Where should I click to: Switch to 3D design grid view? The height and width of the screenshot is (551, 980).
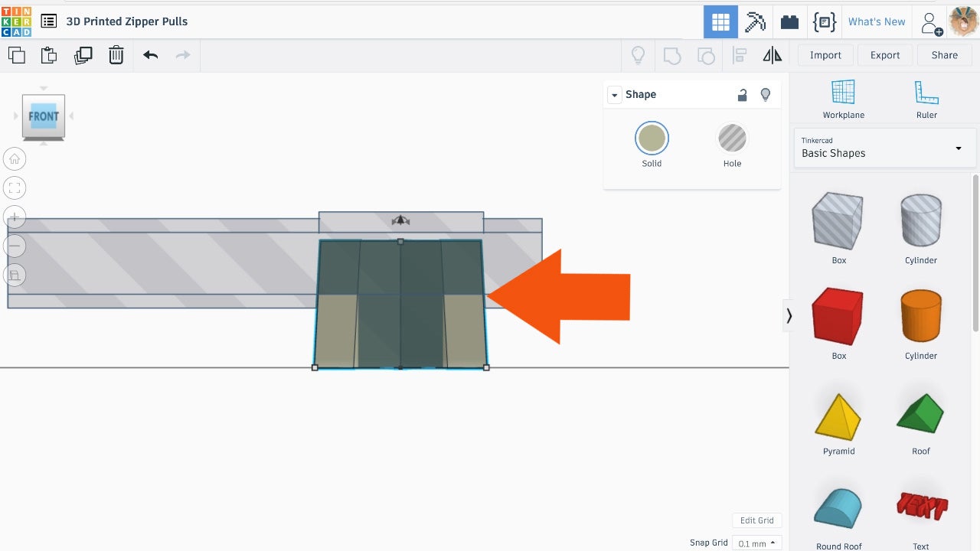click(x=720, y=22)
